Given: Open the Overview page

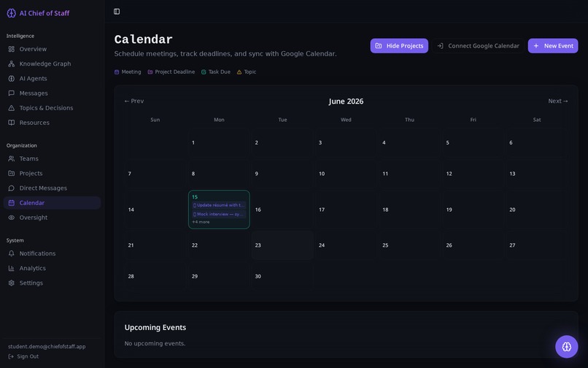Looking at the screenshot, I should [x=52, y=49].
